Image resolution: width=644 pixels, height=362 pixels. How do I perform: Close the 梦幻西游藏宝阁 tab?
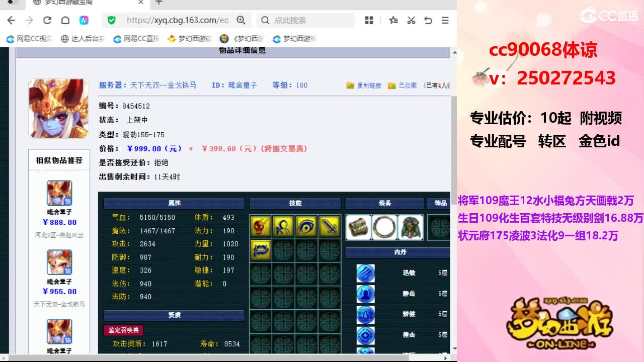coord(141,3)
